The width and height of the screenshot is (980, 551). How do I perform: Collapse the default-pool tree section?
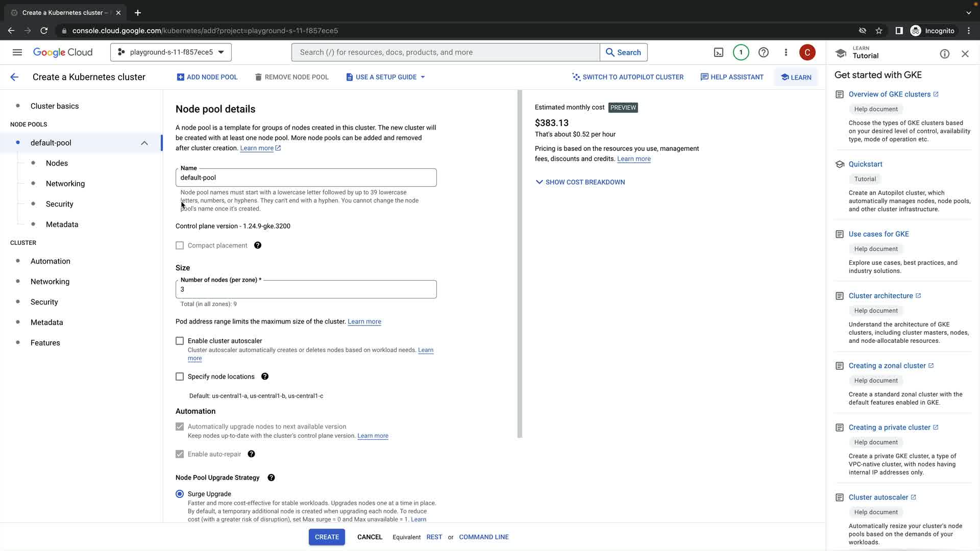point(144,143)
